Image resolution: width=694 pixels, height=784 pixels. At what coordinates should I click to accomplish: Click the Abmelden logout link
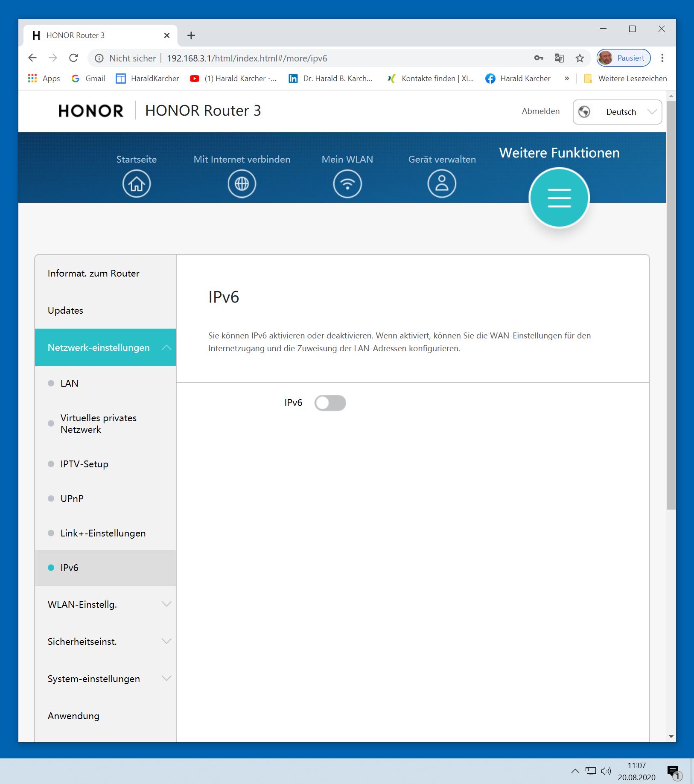point(541,111)
